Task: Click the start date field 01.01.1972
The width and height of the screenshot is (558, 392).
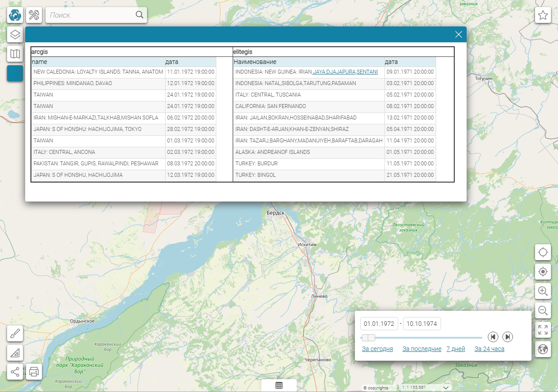Action: 379,324
